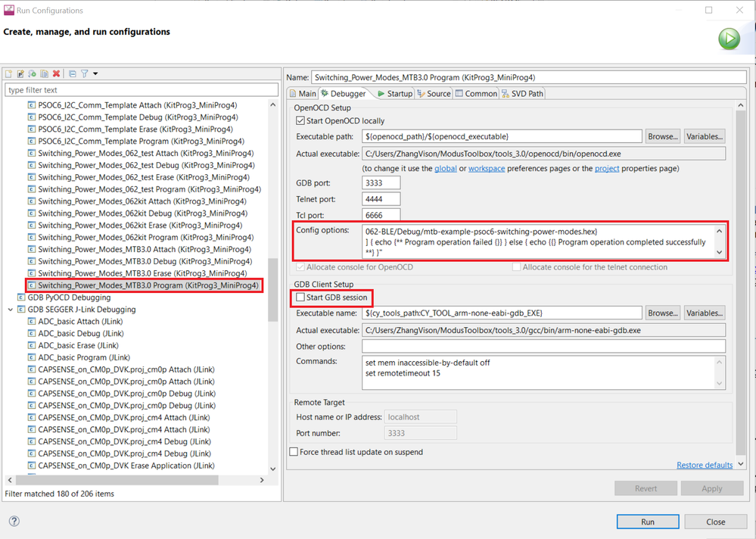Click configuration list scroll up arrow
756x539 pixels.
pyautogui.click(x=273, y=104)
